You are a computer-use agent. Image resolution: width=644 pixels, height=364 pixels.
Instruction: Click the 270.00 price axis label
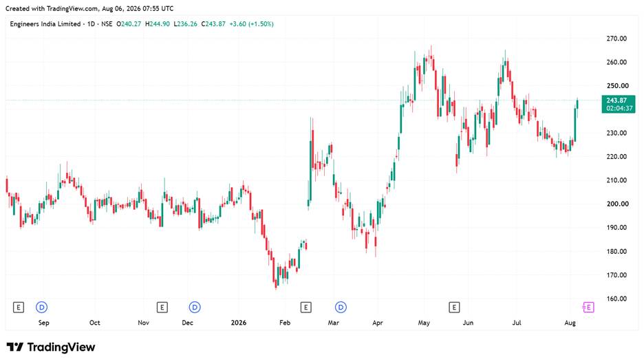(616, 39)
